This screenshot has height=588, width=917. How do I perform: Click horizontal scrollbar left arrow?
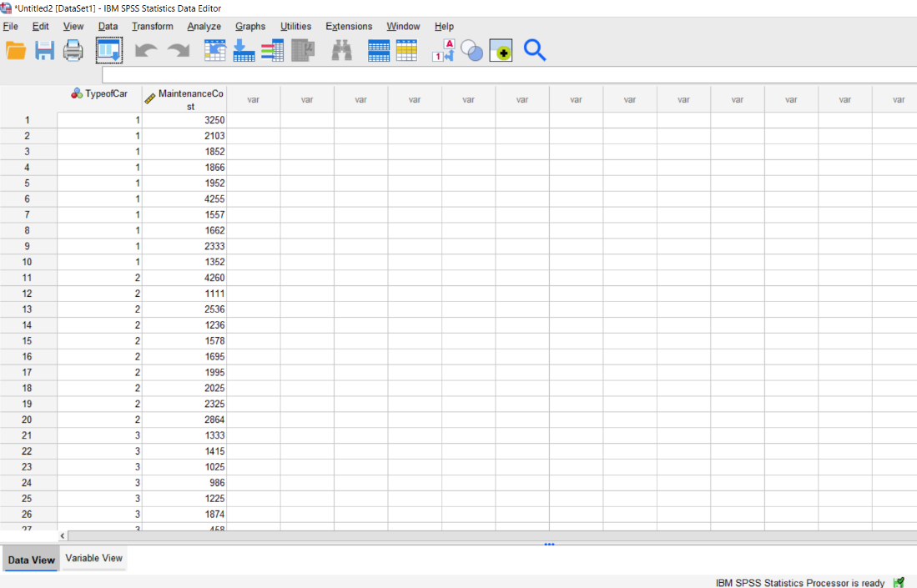coord(63,536)
